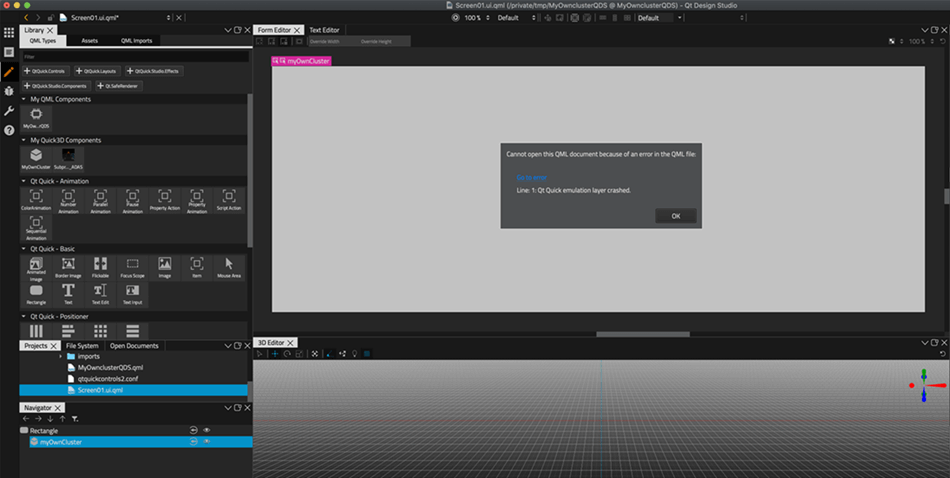The width and height of the screenshot is (950, 478).
Task: Open MyOwnclusterQDS.qml in Projects
Action: point(110,368)
